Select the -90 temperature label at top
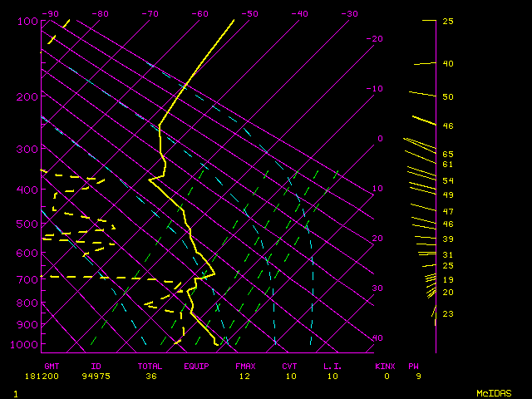The height and width of the screenshot is (399, 532). pyautogui.click(x=51, y=13)
